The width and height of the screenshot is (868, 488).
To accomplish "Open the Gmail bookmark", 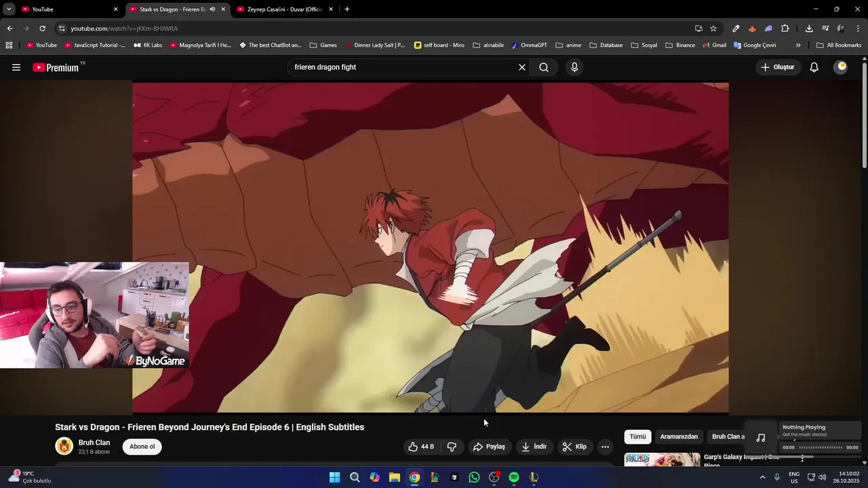I will (x=714, y=45).
